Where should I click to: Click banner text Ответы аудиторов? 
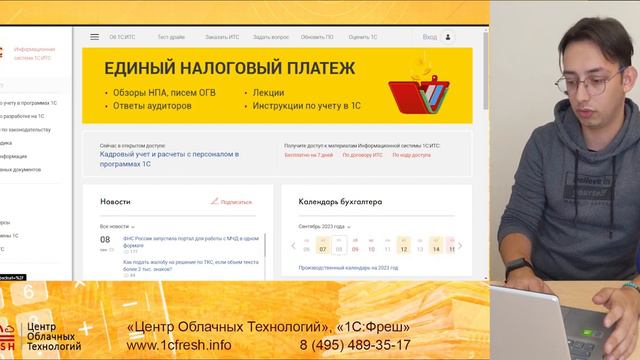click(x=152, y=106)
